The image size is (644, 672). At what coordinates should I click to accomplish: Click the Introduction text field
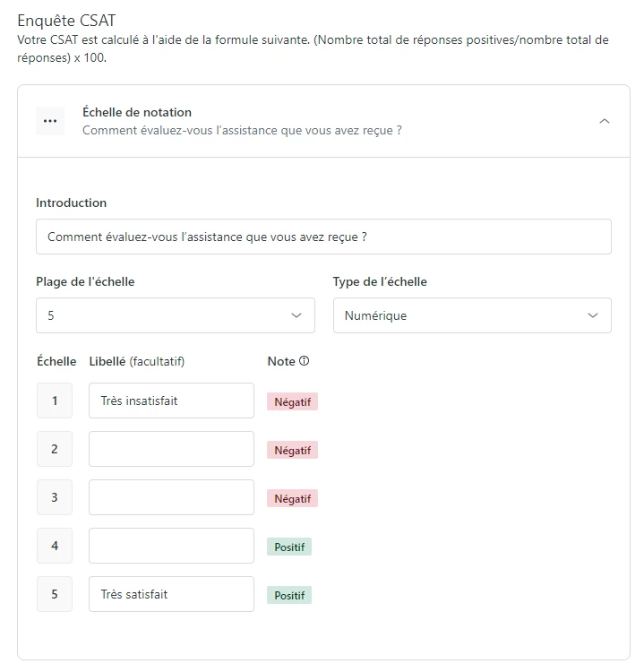(323, 237)
